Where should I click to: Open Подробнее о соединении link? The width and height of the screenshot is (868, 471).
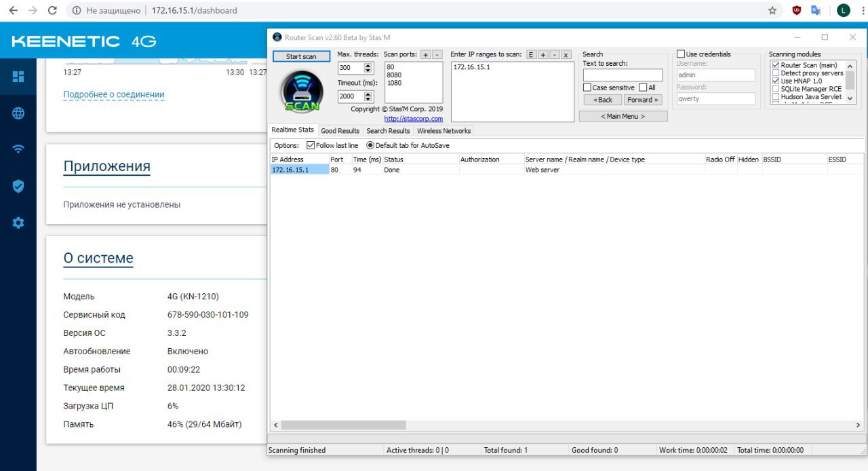[114, 94]
